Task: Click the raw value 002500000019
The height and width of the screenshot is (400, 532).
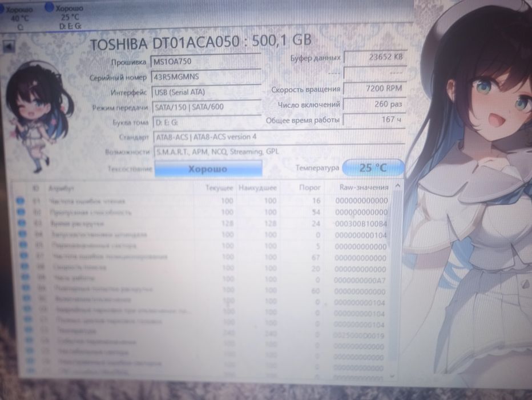Action: 358,336
